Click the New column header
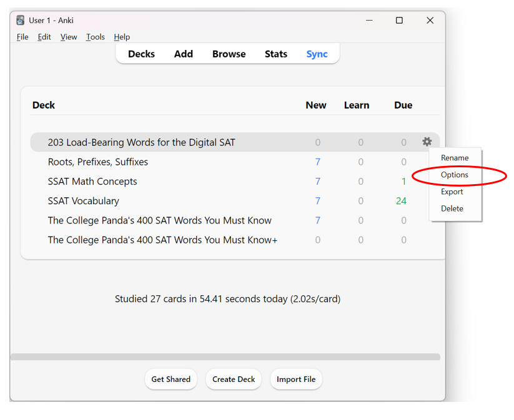This screenshot has width=514, height=420. (316, 105)
